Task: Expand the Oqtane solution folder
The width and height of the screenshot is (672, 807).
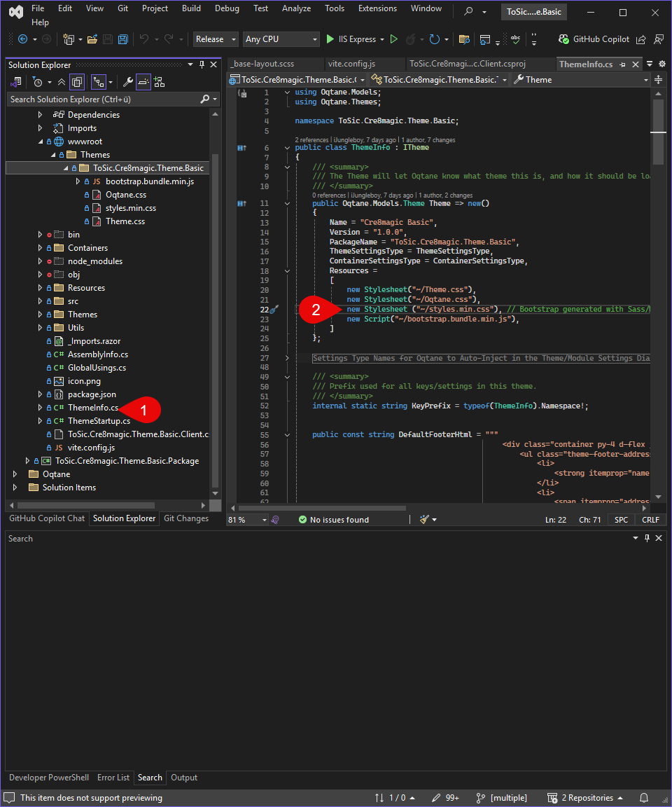Action: pyautogui.click(x=15, y=474)
